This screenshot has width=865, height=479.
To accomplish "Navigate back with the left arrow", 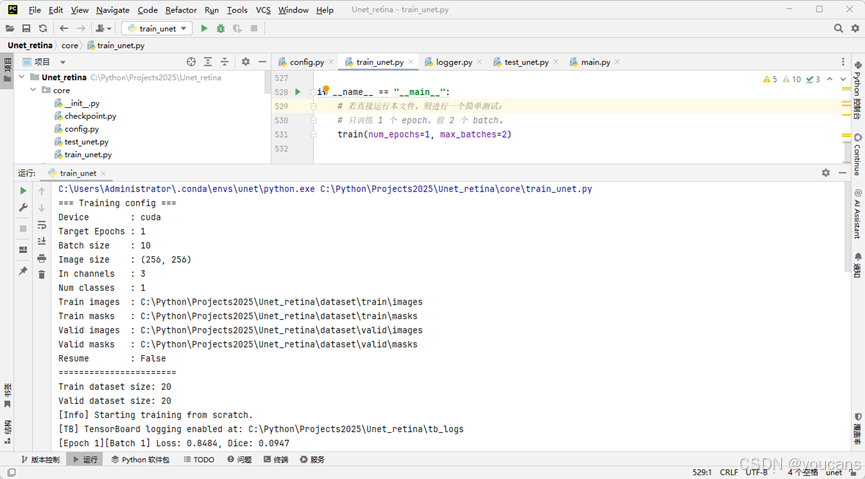I will [64, 28].
